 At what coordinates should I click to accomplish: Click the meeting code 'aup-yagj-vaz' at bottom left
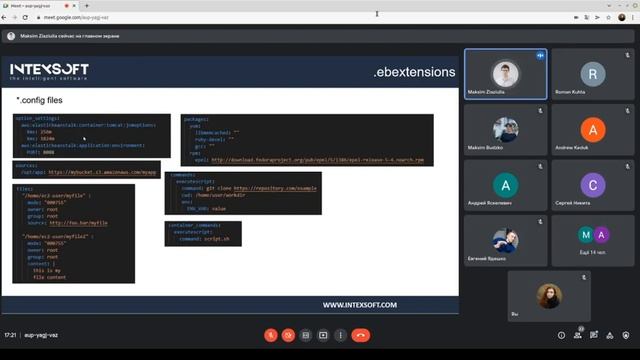point(41,335)
